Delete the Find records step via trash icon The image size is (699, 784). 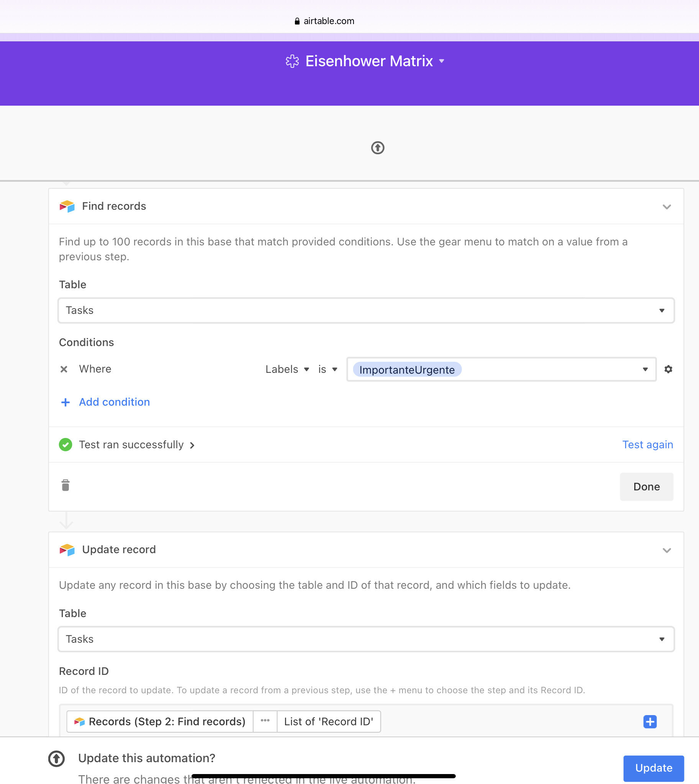click(65, 485)
